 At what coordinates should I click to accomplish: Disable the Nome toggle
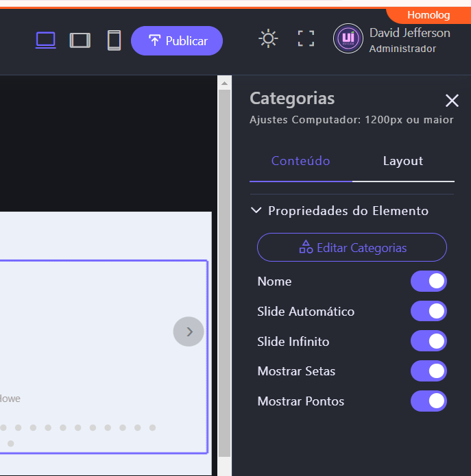coord(428,281)
